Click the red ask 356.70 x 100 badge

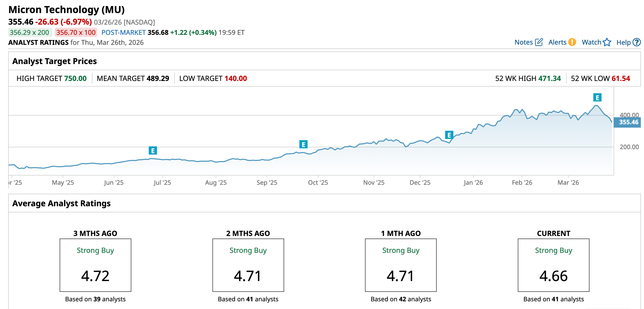pyautogui.click(x=76, y=33)
